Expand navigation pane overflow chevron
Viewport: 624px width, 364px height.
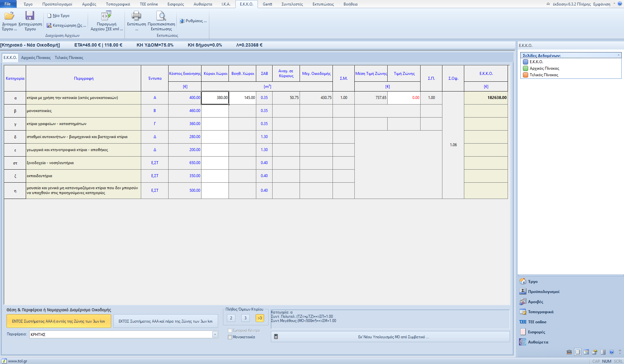[x=620, y=352]
